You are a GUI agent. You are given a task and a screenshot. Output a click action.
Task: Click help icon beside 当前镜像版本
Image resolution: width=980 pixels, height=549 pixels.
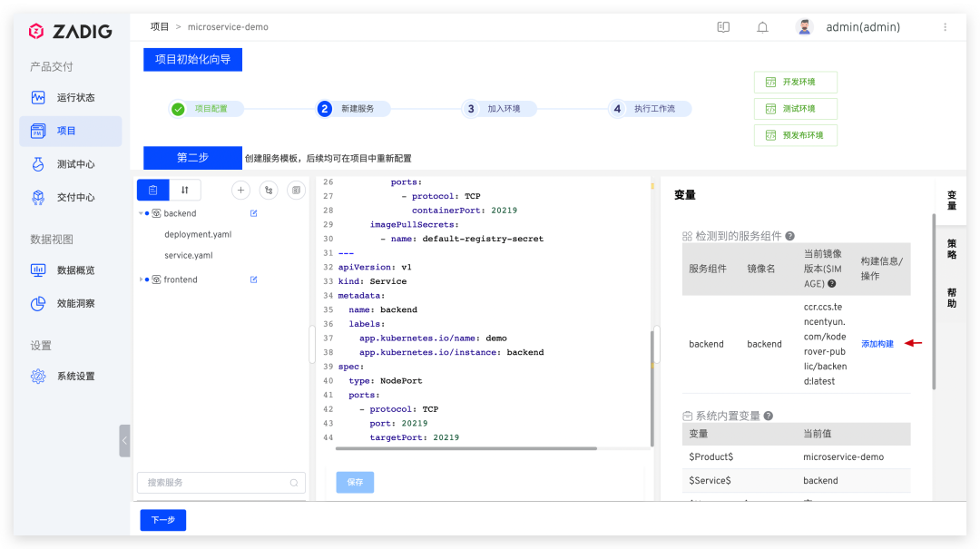832,284
